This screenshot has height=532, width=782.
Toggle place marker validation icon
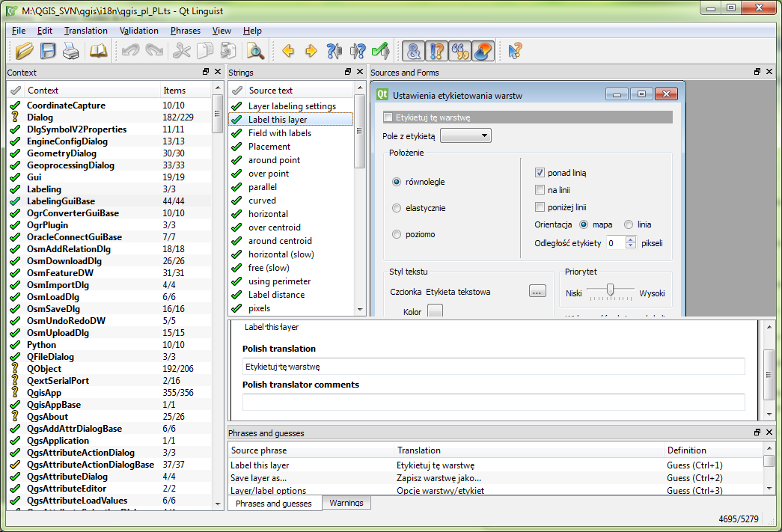pyautogui.click(x=483, y=51)
